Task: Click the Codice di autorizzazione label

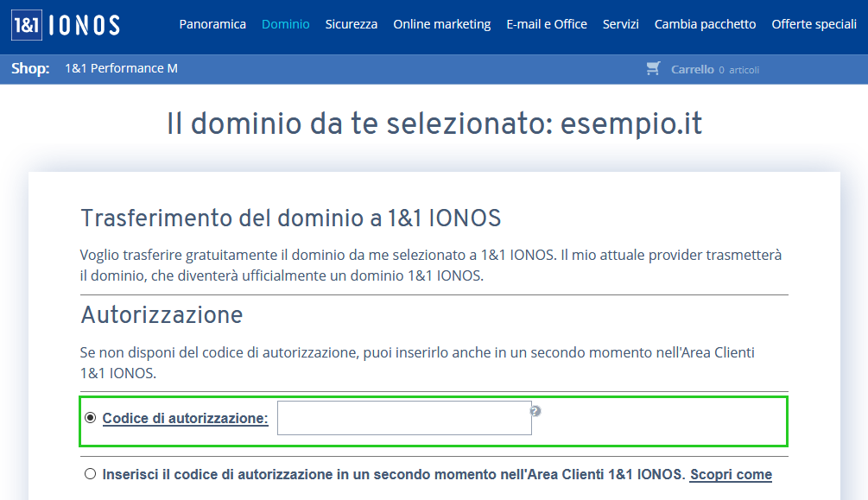Action: [x=185, y=419]
